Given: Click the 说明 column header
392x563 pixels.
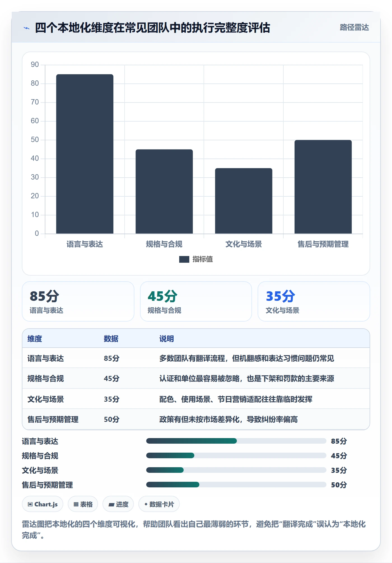Looking at the screenshot, I should 167,339.
